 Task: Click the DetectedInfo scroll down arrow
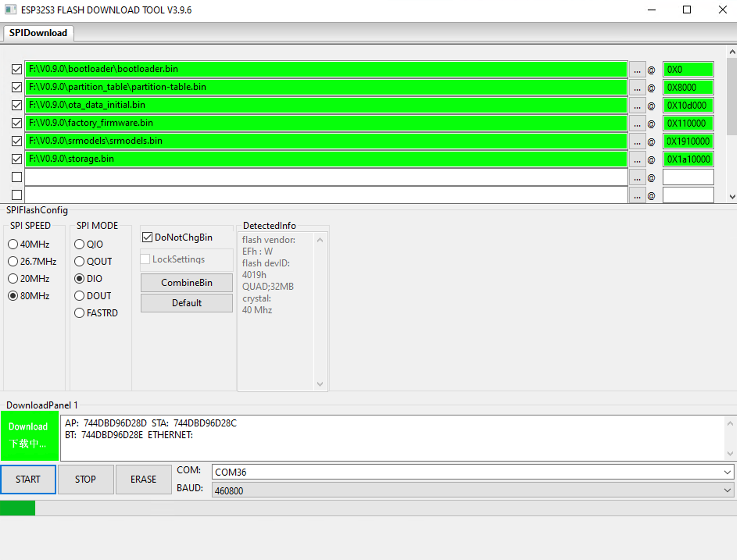pyautogui.click(x=320, y=384)
